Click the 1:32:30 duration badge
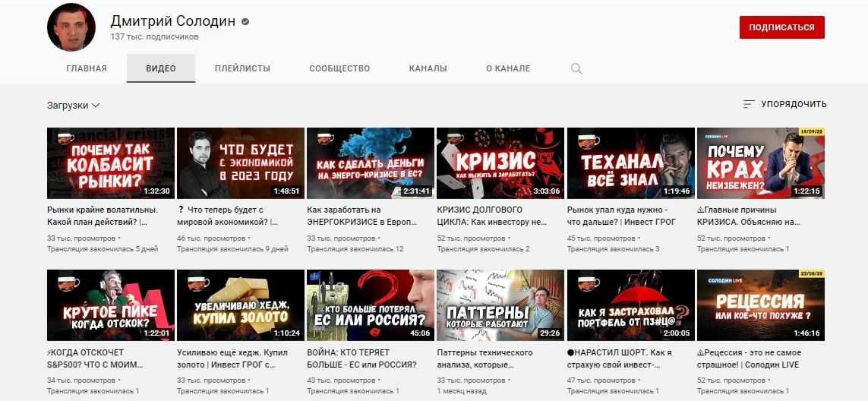The width and height of the screenshot is (868, 401). pyautogui.click(x=156, y=191)
